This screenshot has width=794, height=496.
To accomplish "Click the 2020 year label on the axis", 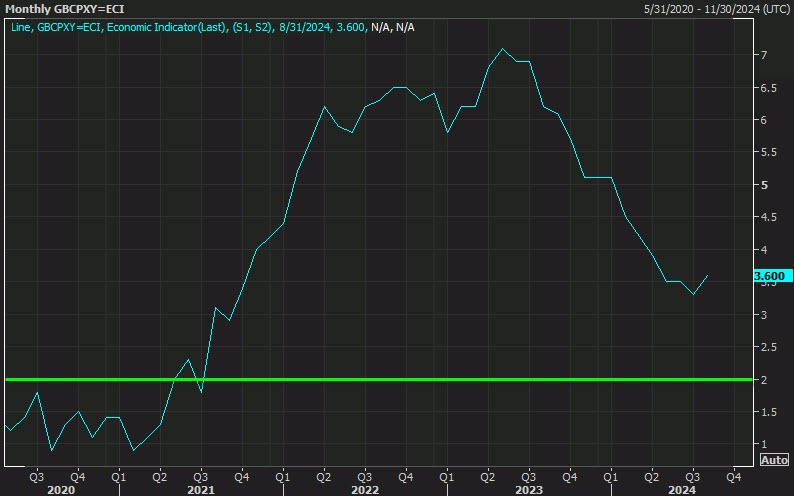I will (61, 490).
